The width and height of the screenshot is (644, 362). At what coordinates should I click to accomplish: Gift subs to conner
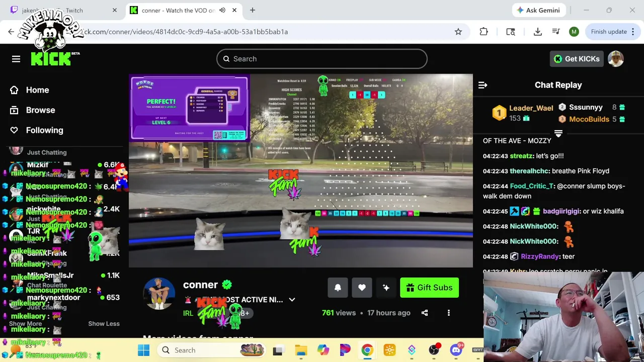click(x=429, y=288)
